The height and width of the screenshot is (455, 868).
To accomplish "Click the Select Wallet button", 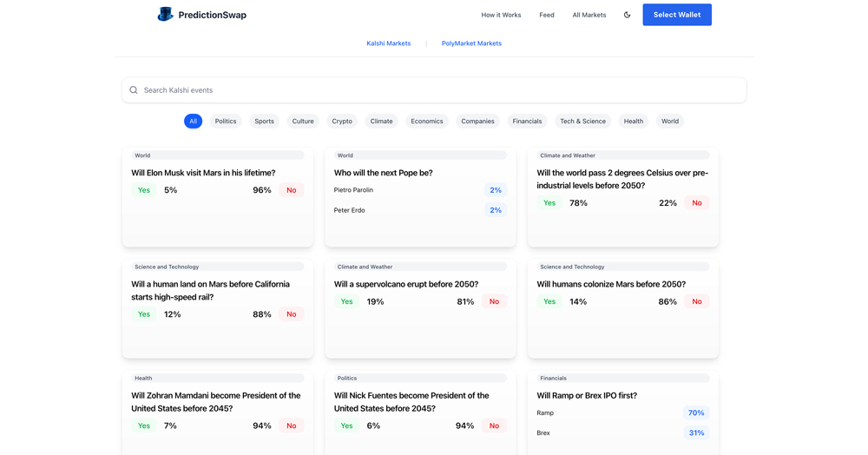I will pos(677,15).
